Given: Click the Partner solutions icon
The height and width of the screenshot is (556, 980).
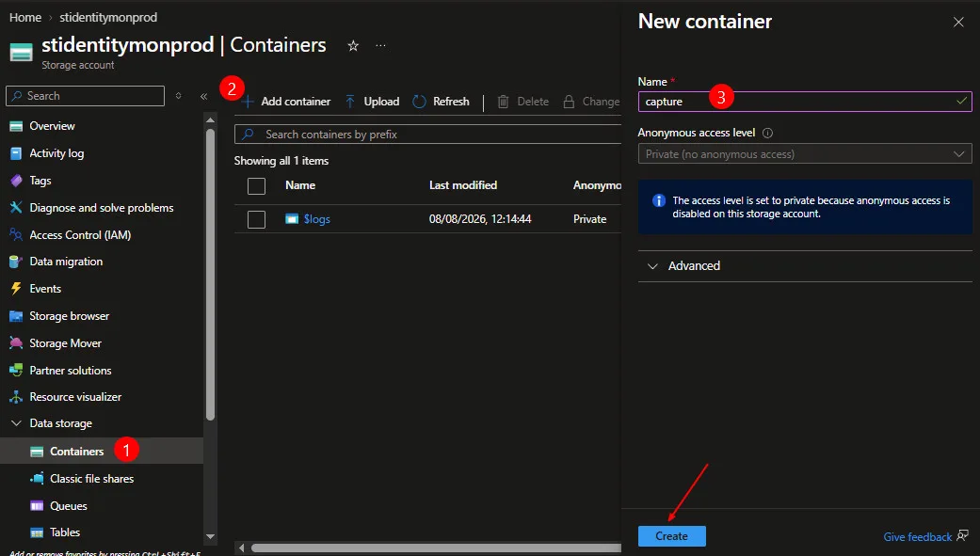Looking at the screenshot, I should click(16, 371).
